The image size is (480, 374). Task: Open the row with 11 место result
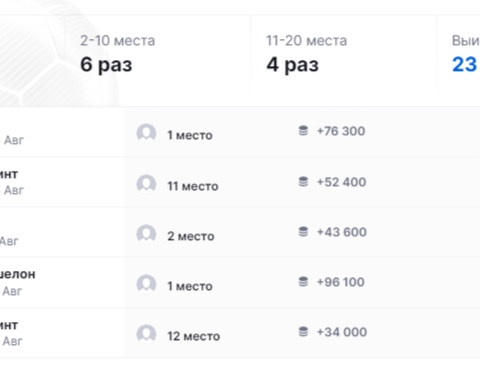click(x=240, y=182)
